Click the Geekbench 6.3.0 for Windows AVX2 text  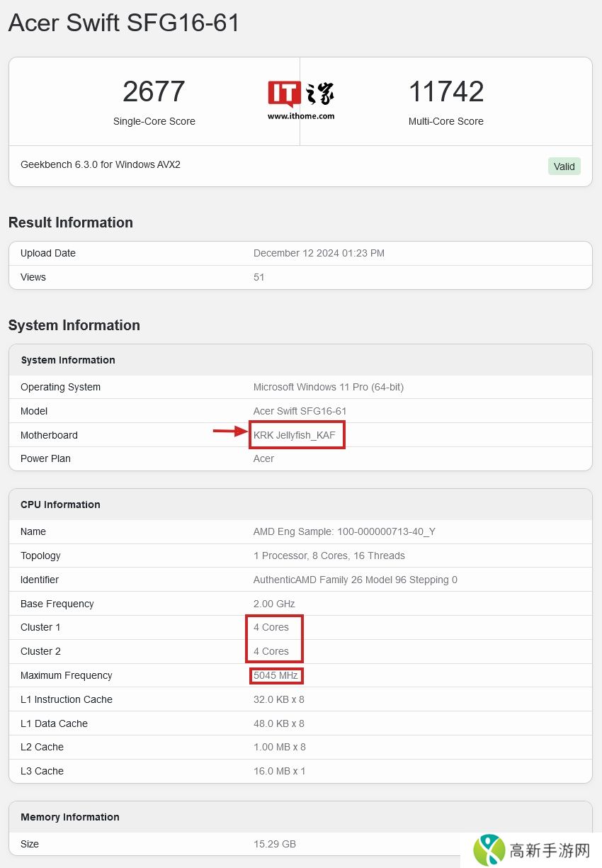click(101, 164)
